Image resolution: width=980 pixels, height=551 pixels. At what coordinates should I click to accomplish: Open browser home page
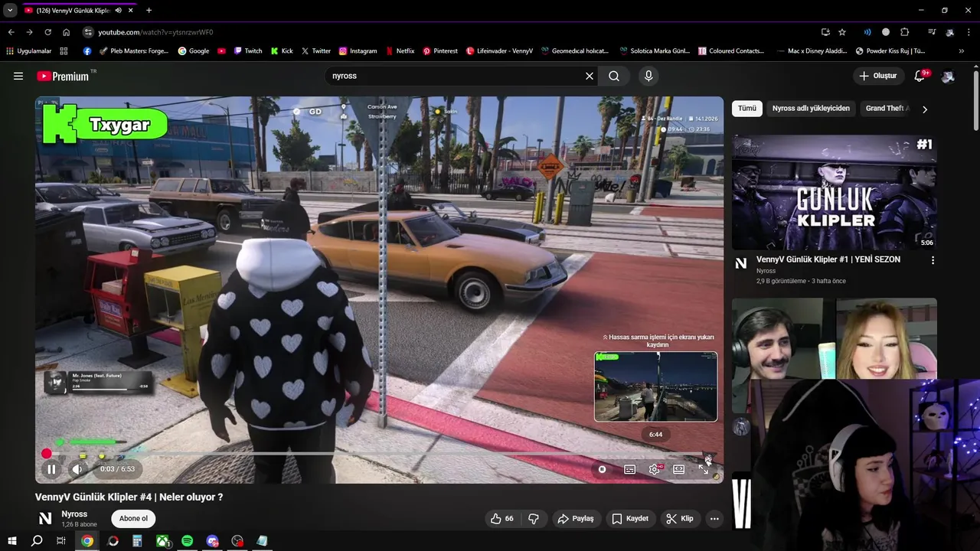click(67, 32)
